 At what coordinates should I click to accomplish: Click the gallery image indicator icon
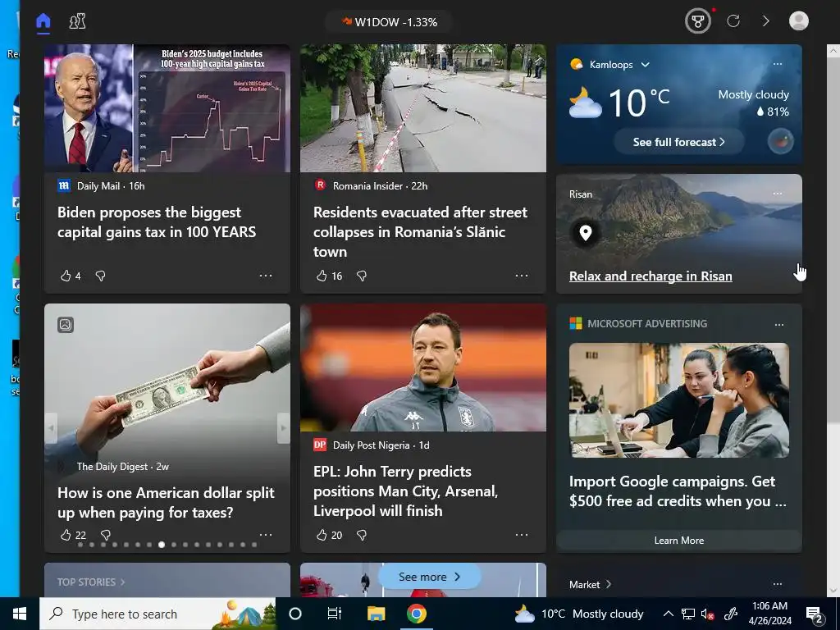66,325
